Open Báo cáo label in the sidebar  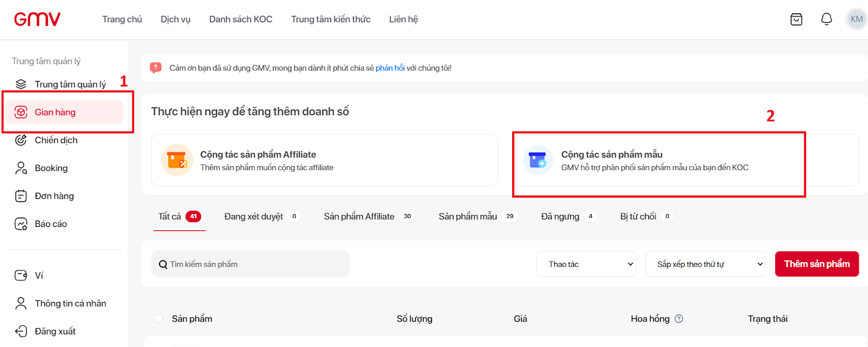click(51, 224)
